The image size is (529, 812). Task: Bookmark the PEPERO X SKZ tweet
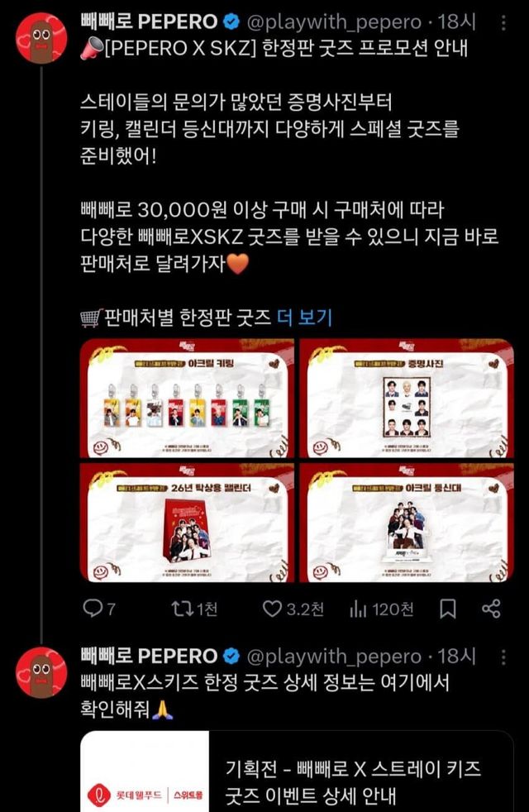(x=448, y=609)
